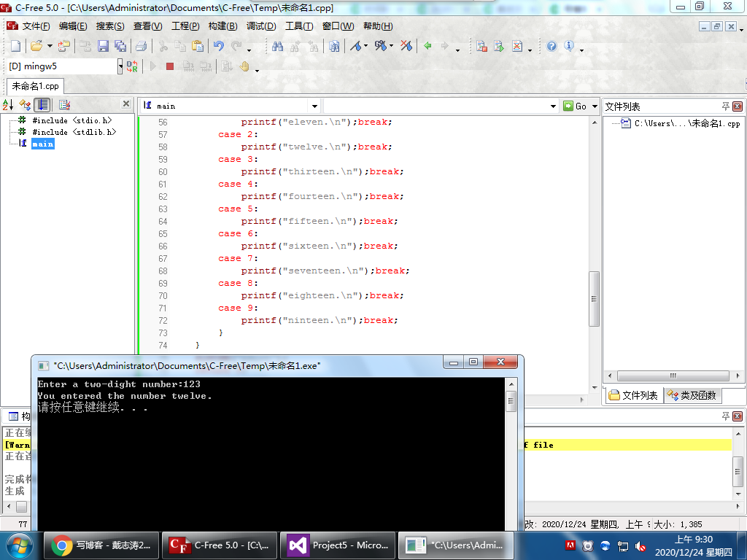Pin the 文件列表 panel with pushpin

726,106
